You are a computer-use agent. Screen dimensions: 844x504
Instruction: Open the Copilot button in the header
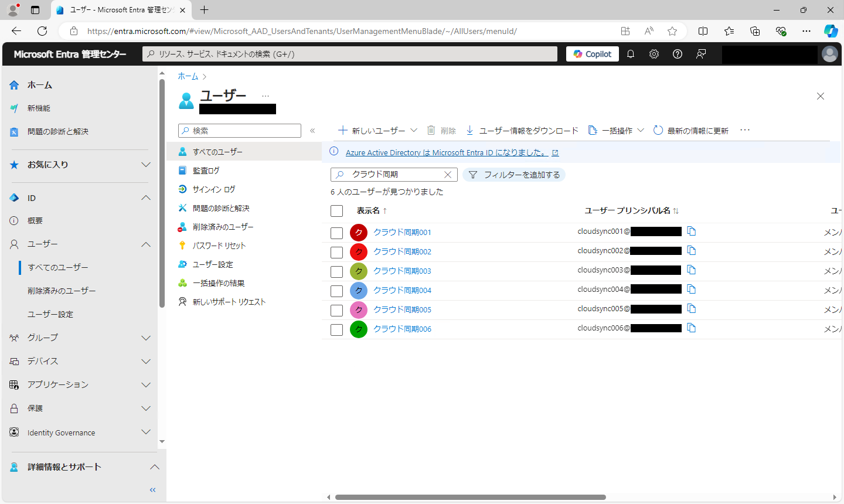pyautogui.click(x=593, y=54)
